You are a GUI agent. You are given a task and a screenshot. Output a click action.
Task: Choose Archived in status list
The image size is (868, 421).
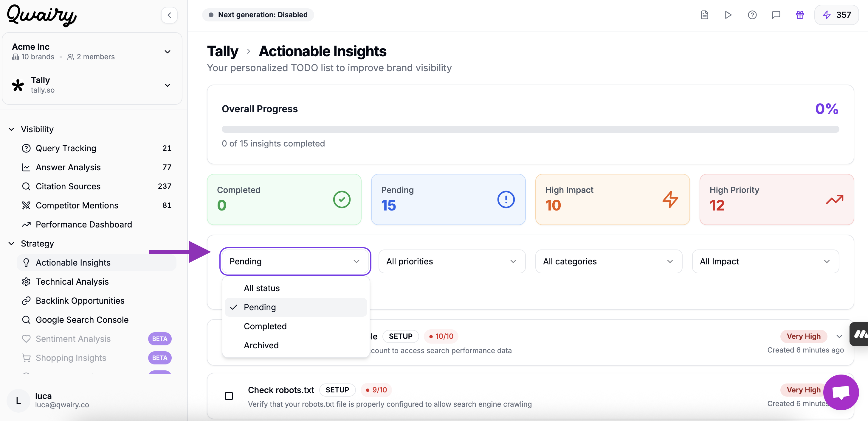pyautogui.click(x=295, y=345)
